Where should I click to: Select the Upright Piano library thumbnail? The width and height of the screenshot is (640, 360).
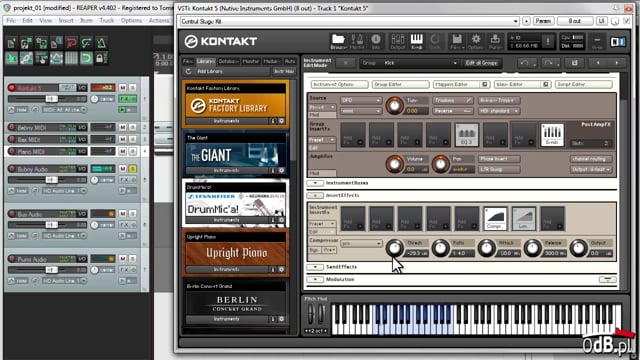(236, 253)
